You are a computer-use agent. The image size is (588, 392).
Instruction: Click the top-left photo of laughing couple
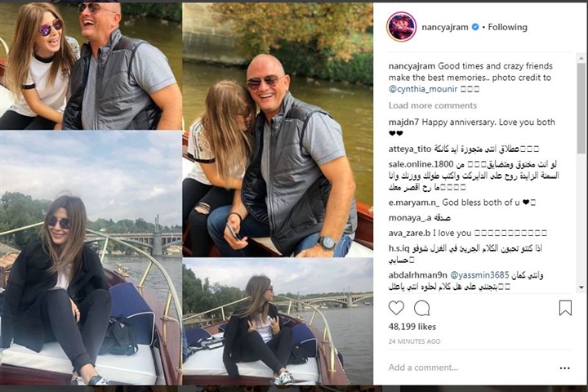point(91,66)
